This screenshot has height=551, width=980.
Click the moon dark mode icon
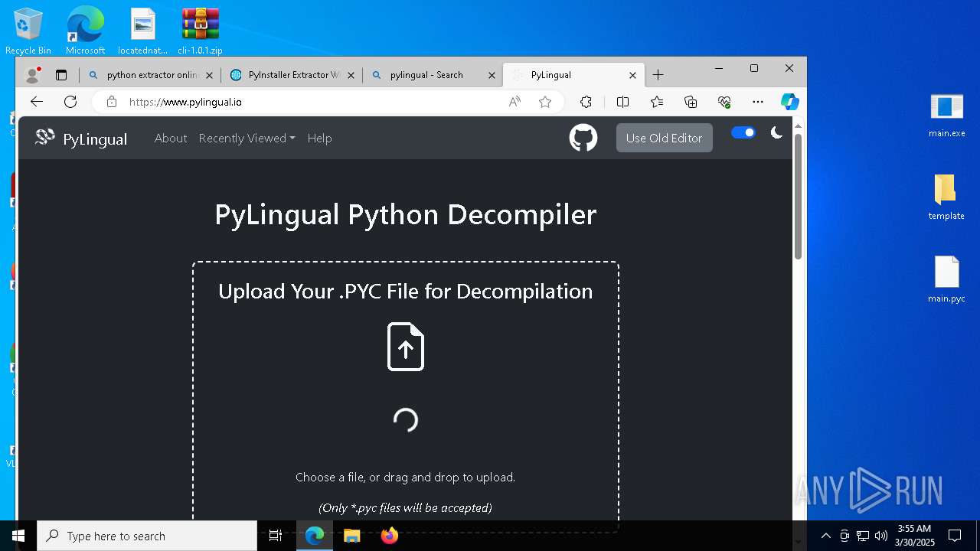tap(776, 133)
